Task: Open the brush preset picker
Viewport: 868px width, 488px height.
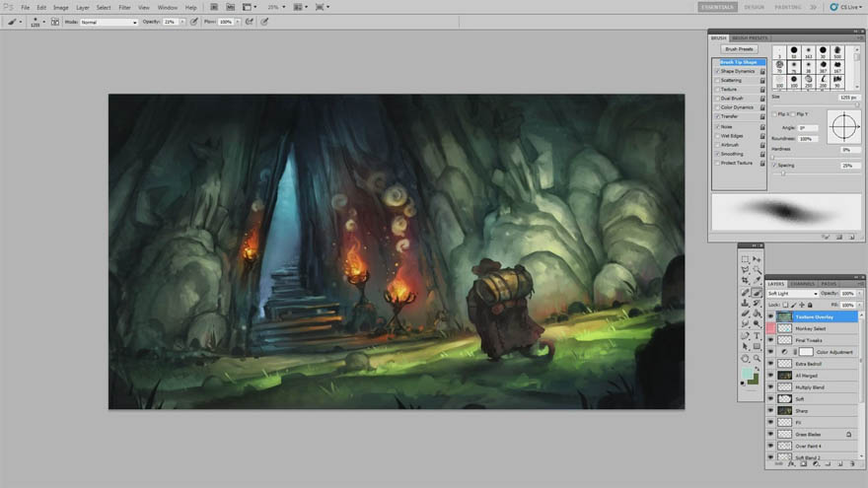Action: (x=36, y=22)
